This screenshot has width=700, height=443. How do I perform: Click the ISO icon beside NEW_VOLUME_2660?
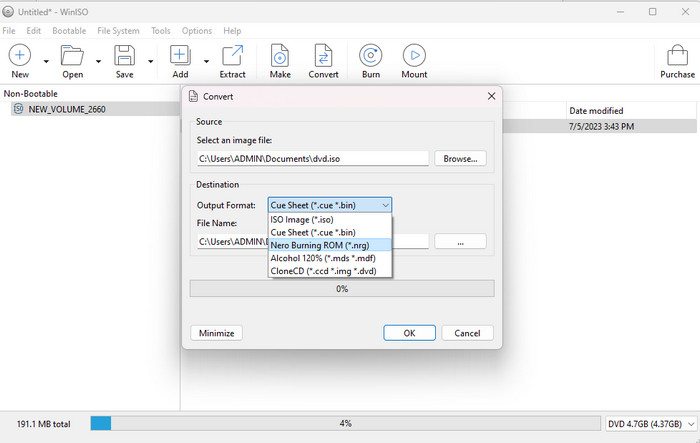(18, 109)
